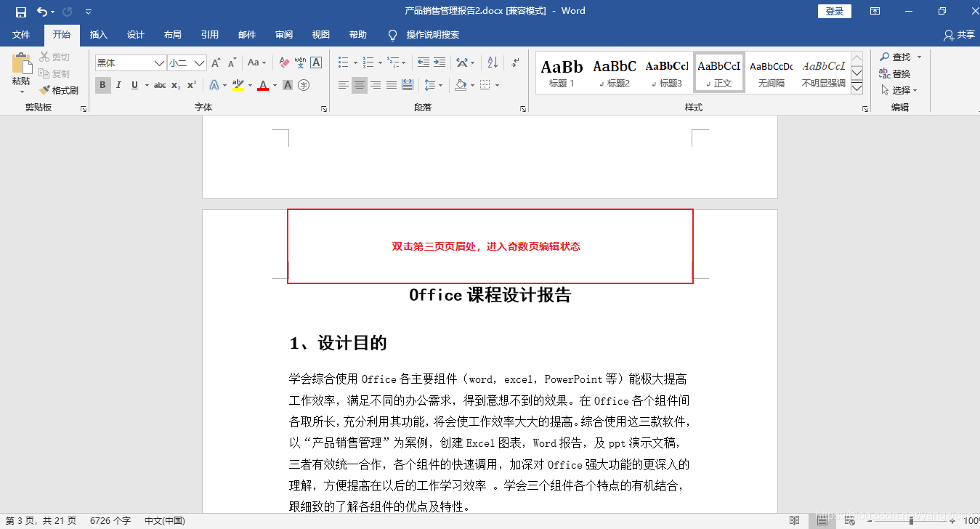Viewport: 980px width, 529px height.
Task: Sort text with the A-Z sort icon
Action: click(492, 63)
